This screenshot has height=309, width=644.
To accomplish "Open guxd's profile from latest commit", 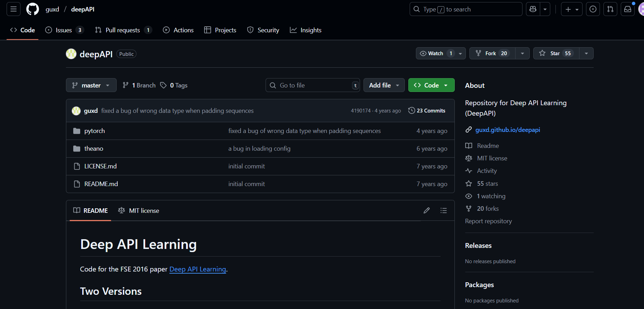I will (x=91, y=111).
